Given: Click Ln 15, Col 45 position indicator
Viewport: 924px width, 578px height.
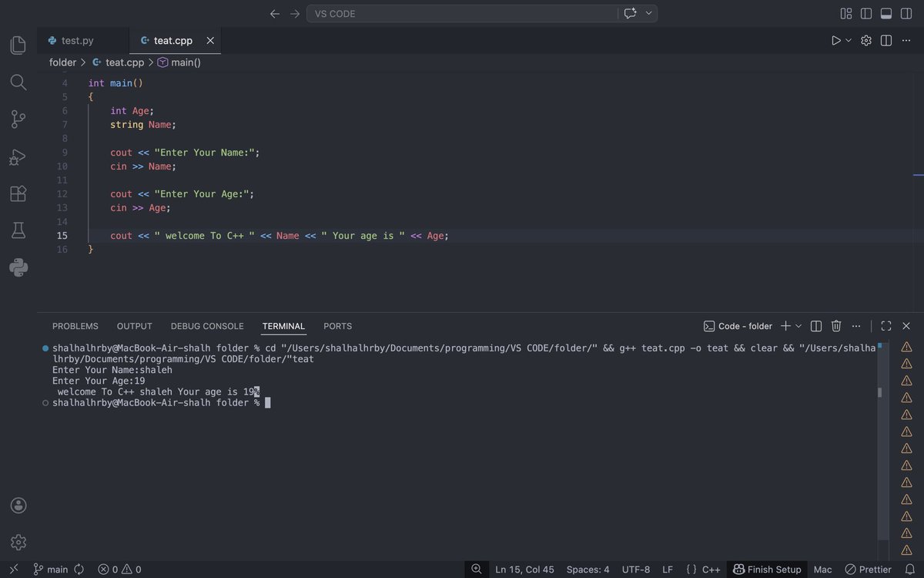Looking at the screenshot, I should click(524, 570).
